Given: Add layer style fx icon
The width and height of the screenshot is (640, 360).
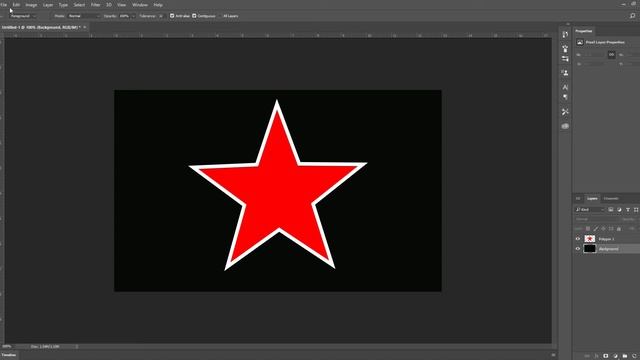Looking at the screenshot, I should 596,356.
